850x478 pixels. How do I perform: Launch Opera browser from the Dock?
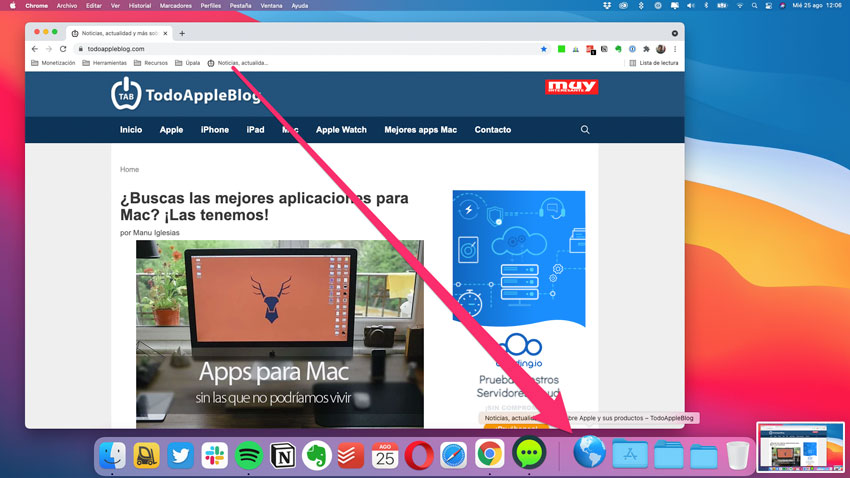pyautogui.click(x=419, y=455)
